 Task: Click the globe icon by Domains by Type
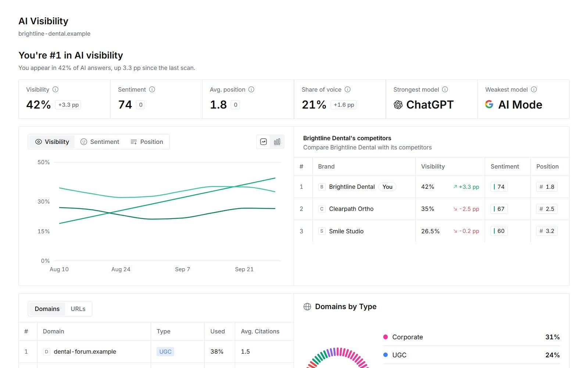(307, 307)
